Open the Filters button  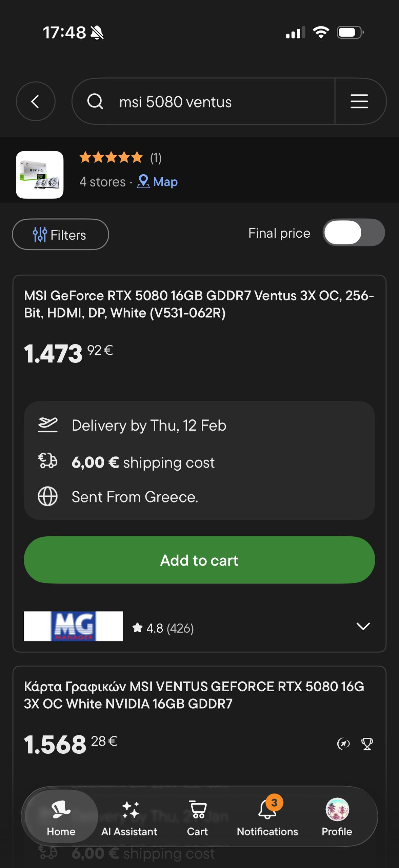[60, 235]
